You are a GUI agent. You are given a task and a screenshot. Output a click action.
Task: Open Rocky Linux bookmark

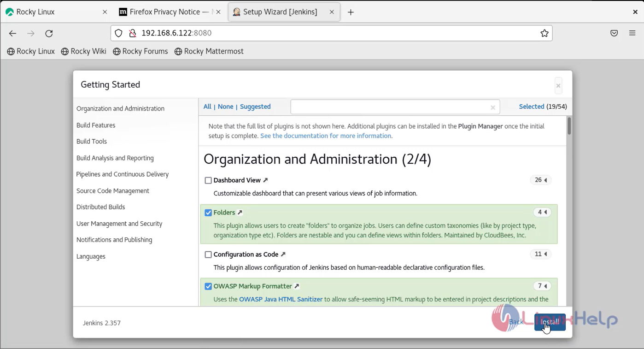point(31,51)
